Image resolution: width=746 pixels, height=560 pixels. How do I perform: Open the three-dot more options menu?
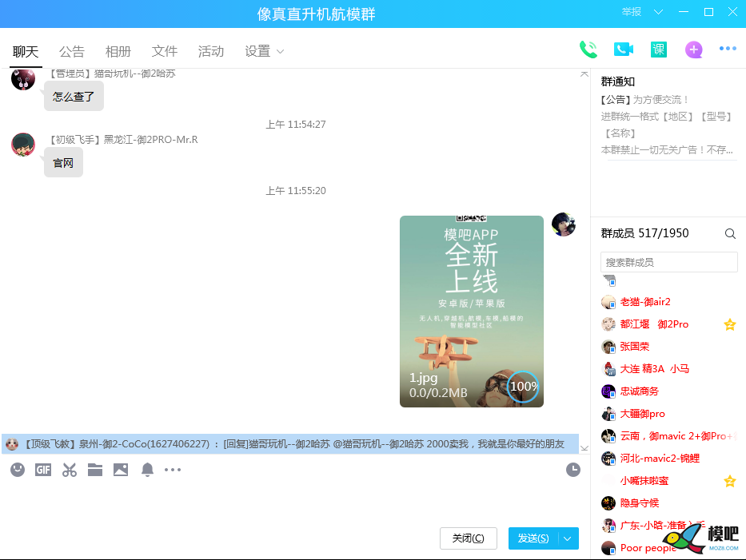728,49
